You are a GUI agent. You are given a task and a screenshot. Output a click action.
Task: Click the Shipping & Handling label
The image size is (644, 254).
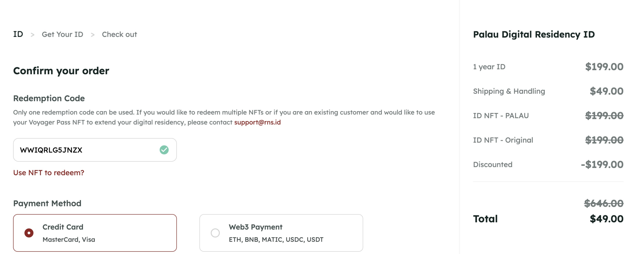pyautogui.click(x=509, y=91)
